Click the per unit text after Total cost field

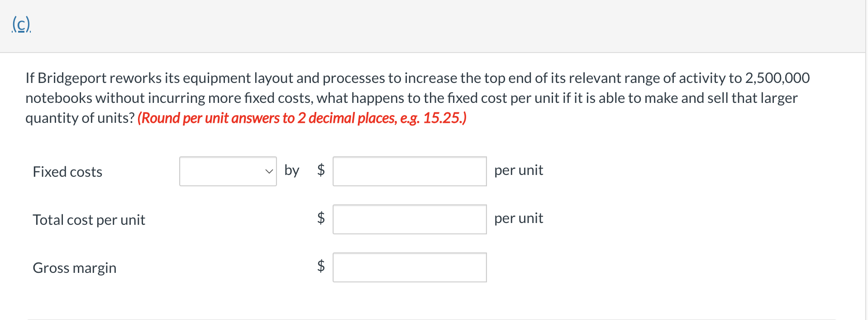pyautogui.click(x=519, y=218)
